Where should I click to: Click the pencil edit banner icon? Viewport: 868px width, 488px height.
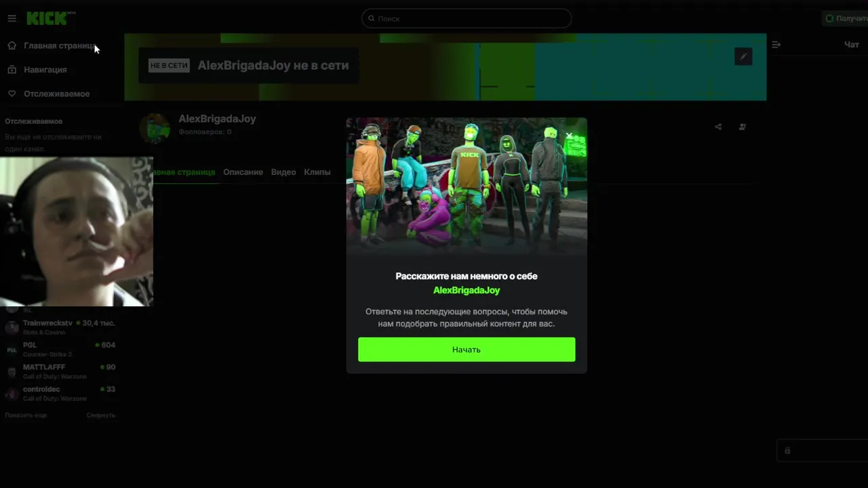point(743,56)
